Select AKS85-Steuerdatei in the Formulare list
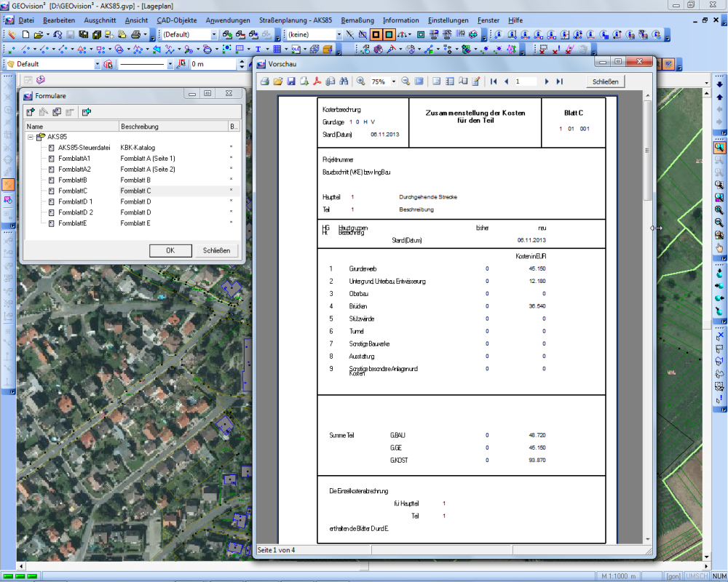728x582 pixels. (x=84, y=148)
